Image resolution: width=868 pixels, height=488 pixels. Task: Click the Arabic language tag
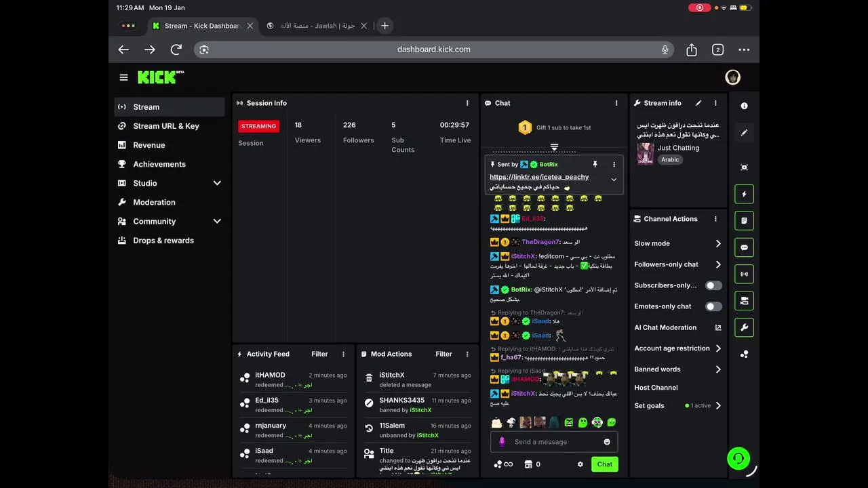tap(670, 160)
